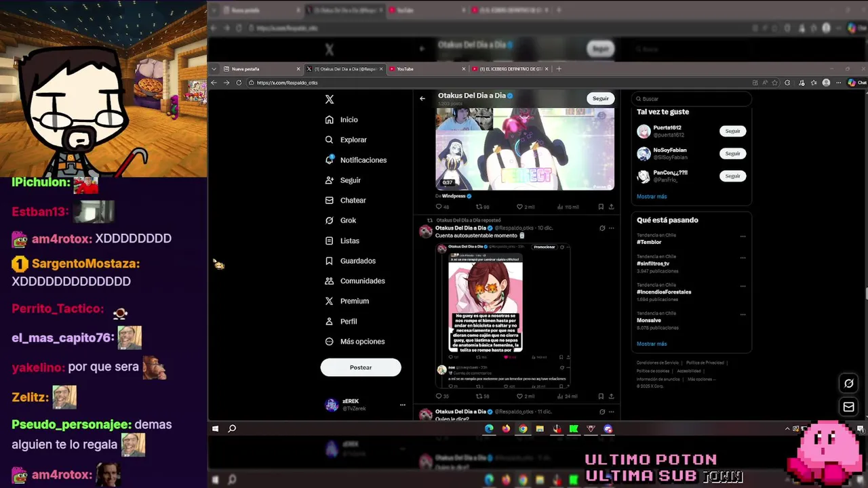This screenshot has height=488, width=868.
Task: Share the Cuenta autosustentable post
Action: tap(611, 396)
